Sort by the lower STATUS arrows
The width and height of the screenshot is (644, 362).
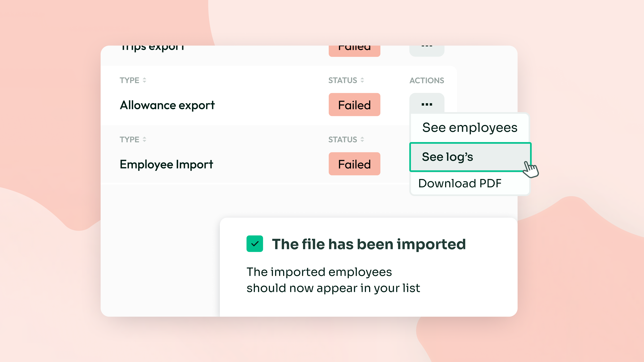click(x=362, y=139)
